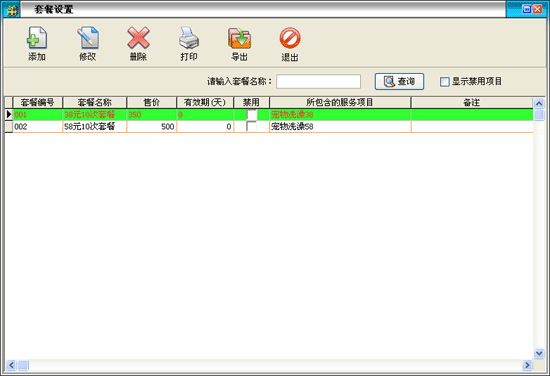Click the 添加 add package icon
This screenshot has width=550, height=376.
tap(37, 38)
